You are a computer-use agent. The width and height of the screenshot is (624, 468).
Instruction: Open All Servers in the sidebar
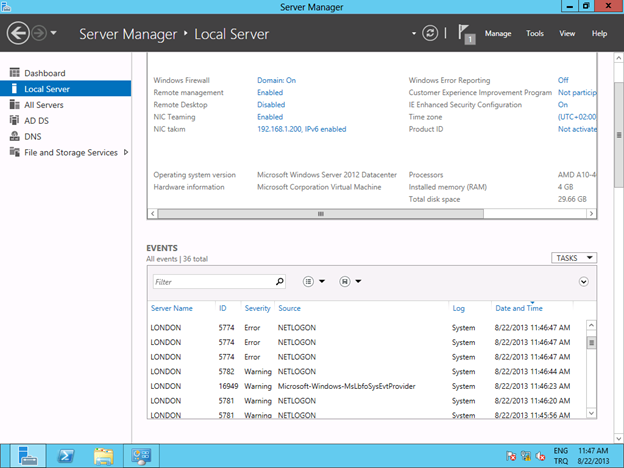pos(66,105)
